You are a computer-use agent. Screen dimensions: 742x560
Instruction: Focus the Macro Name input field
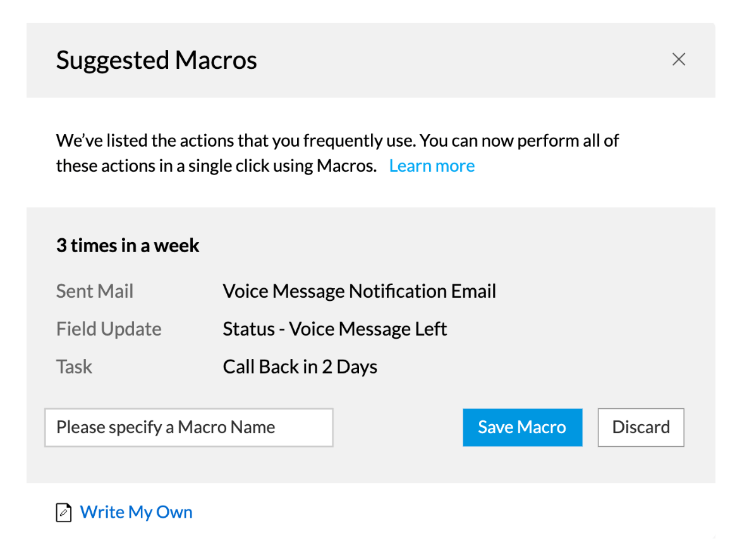189,427
